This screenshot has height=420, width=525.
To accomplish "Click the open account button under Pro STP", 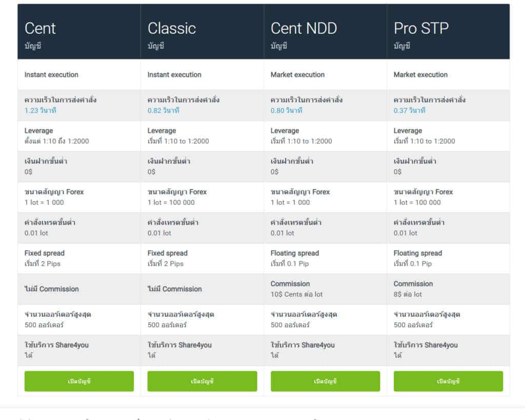I will click(448, 381).
